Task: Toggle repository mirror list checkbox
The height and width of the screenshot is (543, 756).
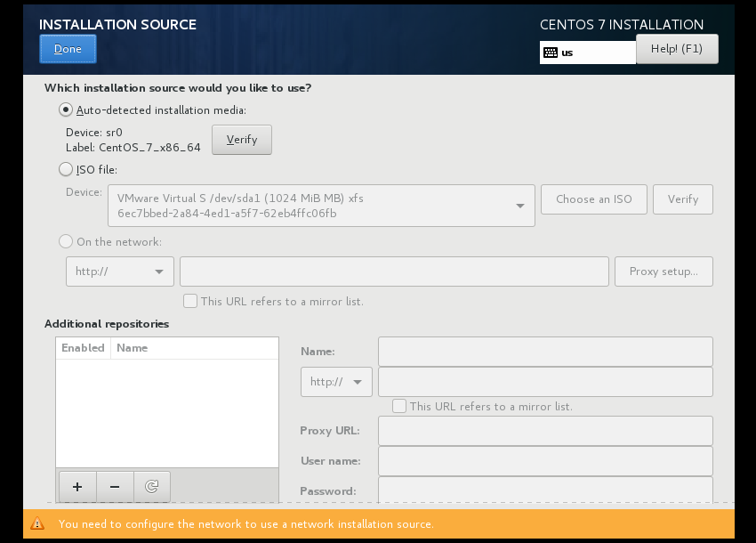Action: coord(399,406)
